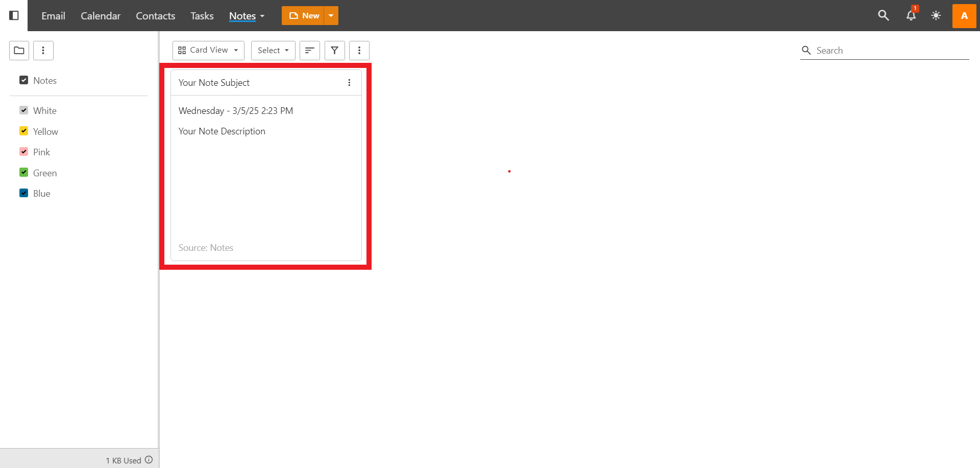
Task: Open the note card options dots
Action: pos(349,83)
